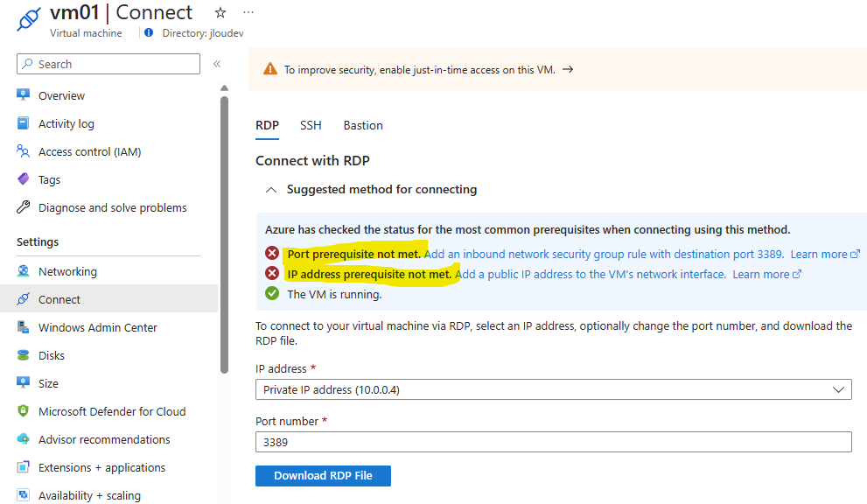The width and height of the screenshot is (867, 504).
Task: Open the IP address dropdown
Action: point(554,389)
